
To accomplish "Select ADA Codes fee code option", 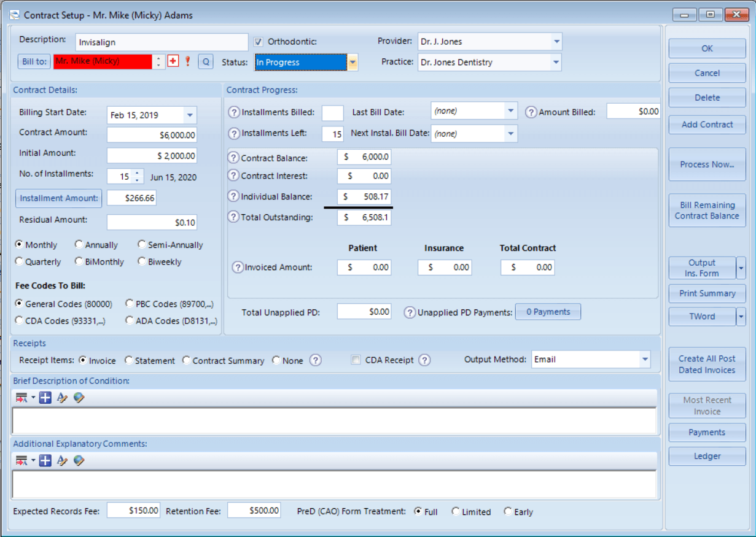I will tap(130, 320).
